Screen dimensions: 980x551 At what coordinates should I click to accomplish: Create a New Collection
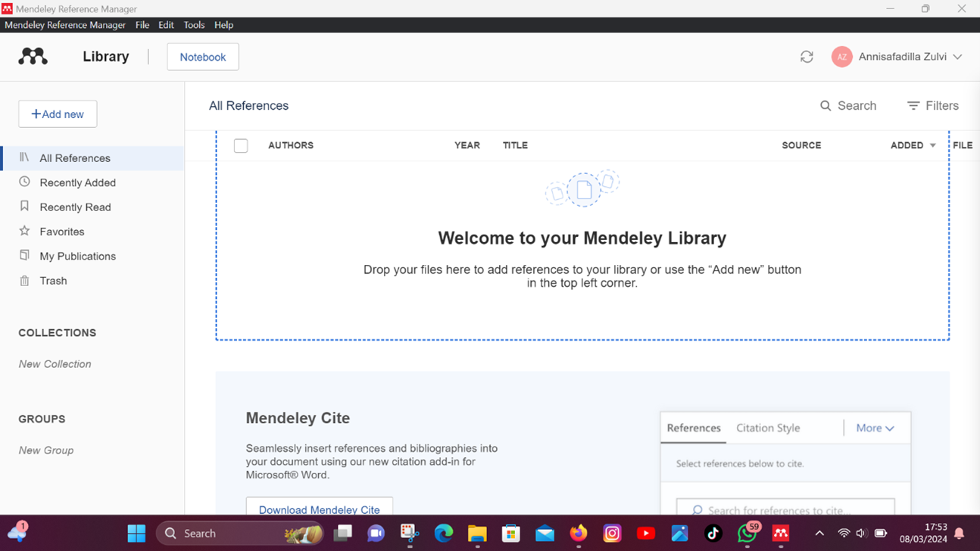[x=55, y=364]
